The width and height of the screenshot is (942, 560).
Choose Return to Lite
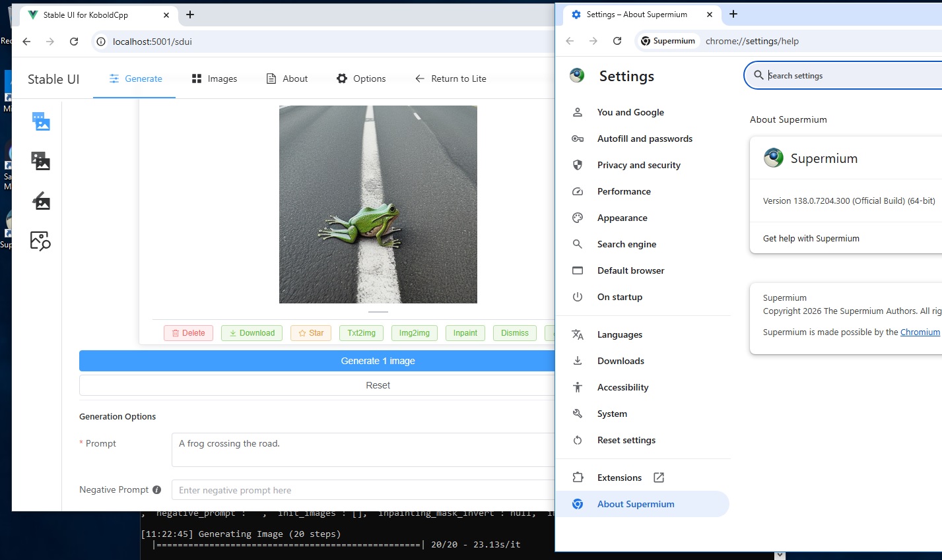450,78
